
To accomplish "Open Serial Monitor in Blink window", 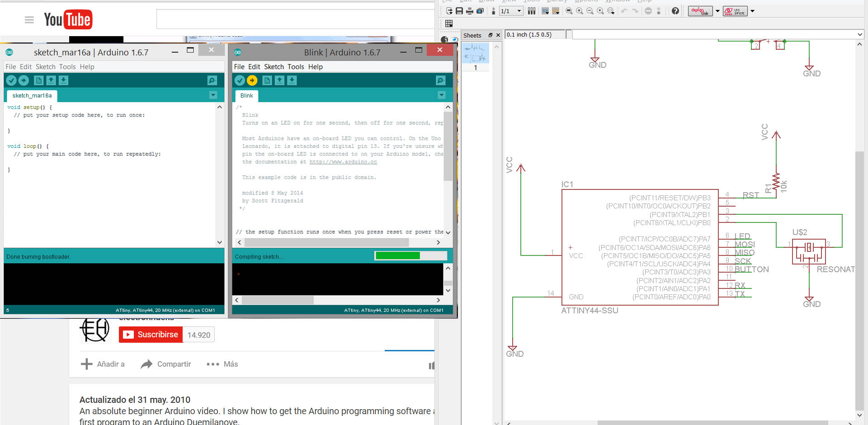I will pos(441,80).
